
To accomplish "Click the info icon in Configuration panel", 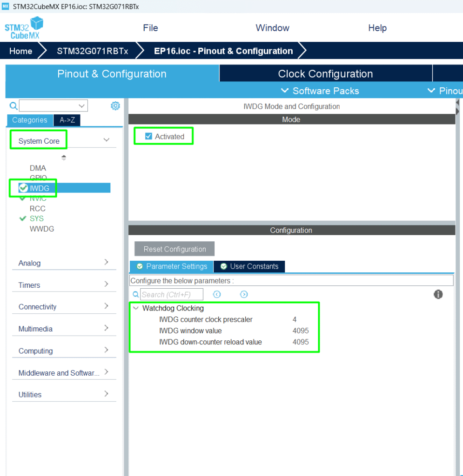I will point(438,294).
